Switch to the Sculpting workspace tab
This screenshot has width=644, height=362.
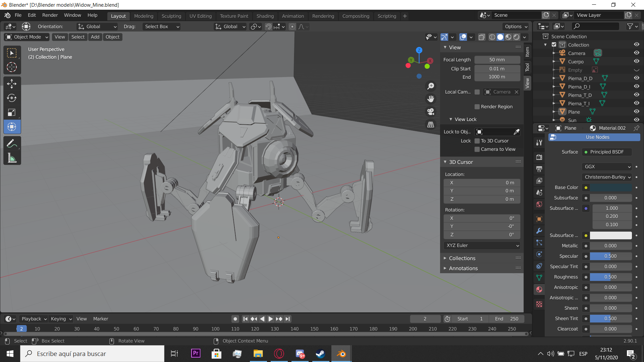click(171, 16)
